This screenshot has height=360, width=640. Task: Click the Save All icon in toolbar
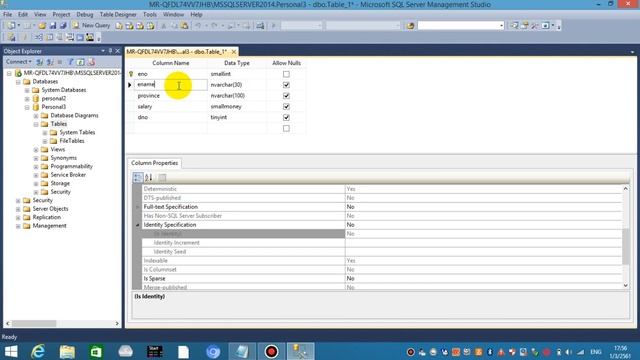click(63, 26)
